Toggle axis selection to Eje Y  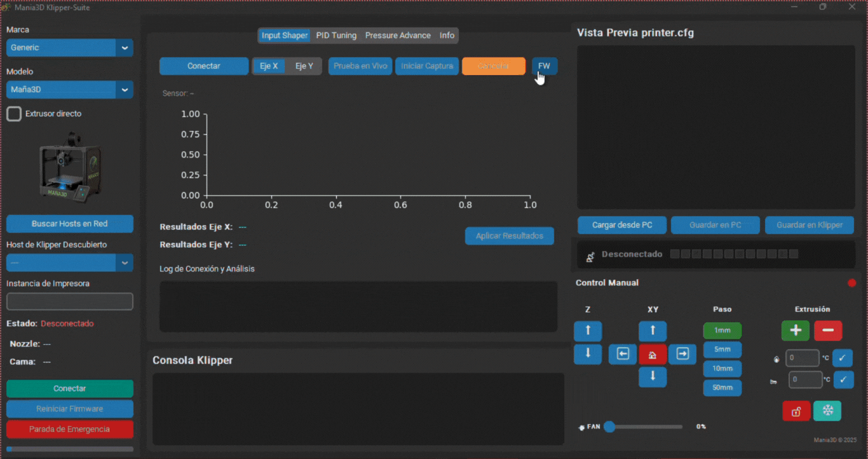click(304, 66)
